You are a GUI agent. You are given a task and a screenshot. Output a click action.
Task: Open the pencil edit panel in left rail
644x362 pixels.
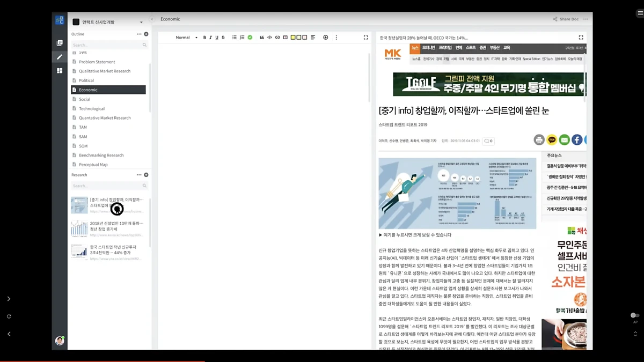coord(60,57)
